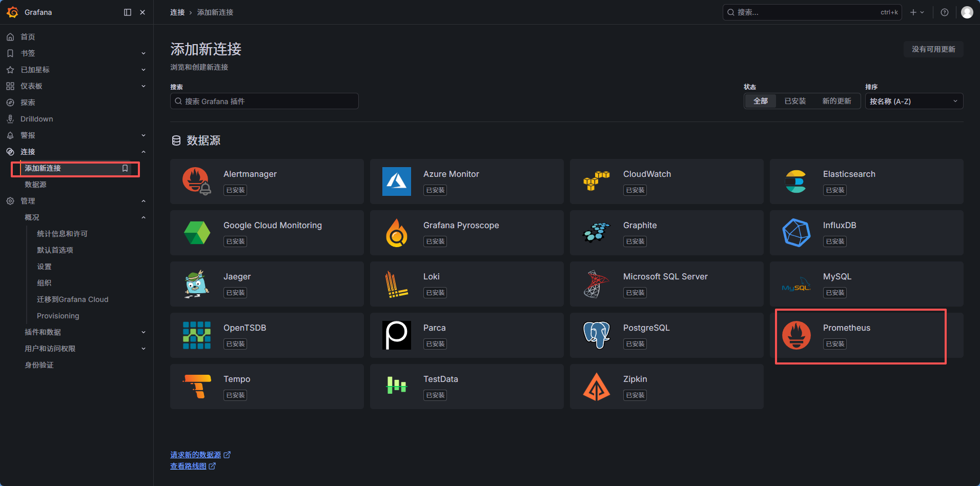Click the Prometheus flame icon
The image size is (980, 486).
[797, 335]
